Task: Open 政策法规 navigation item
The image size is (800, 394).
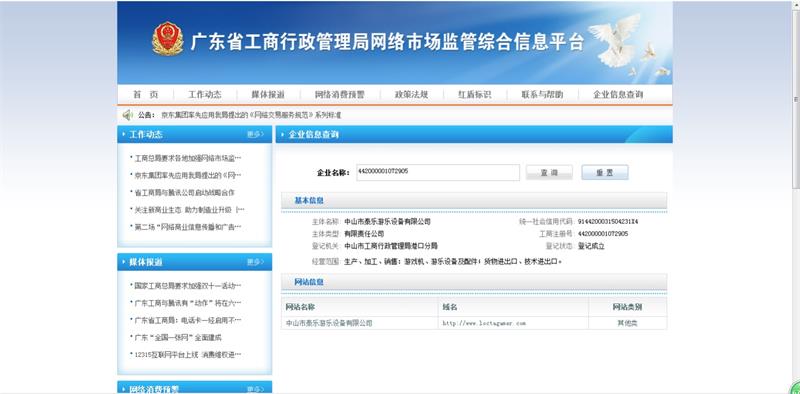Action: [x=411, y=94]
